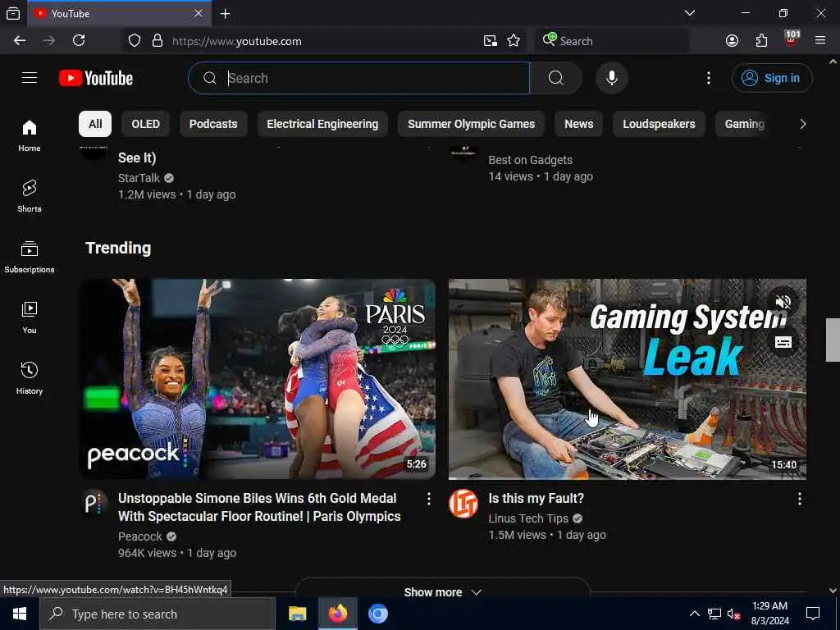Go to Home in the sidebar
Image resolution: width=840 pixels, height=630 pixels.
(30, 135)
